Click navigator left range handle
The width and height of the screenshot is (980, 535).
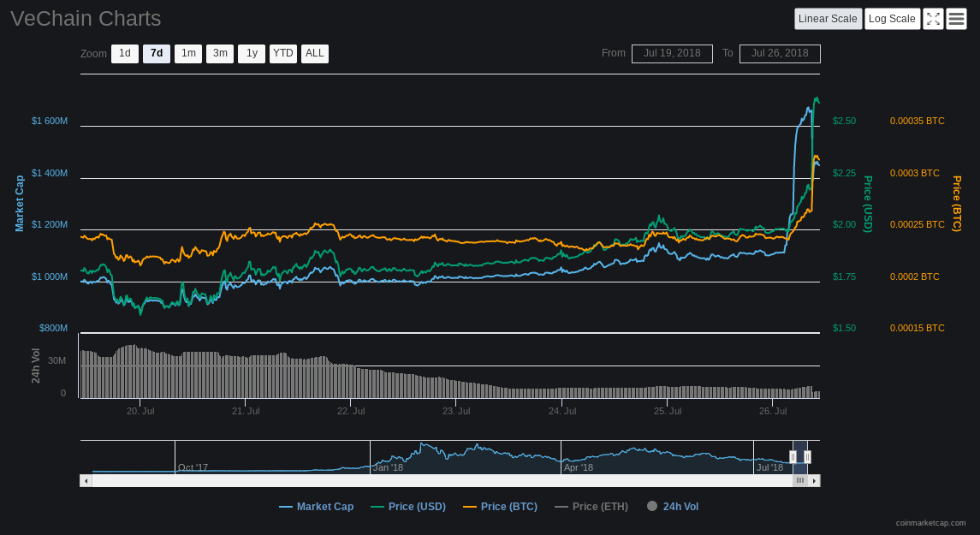(x=793, y=457)
